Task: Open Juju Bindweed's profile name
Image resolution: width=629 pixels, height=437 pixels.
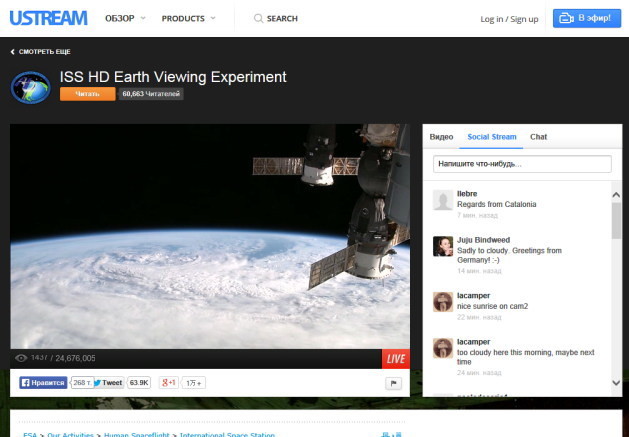Action: [483, 240]
